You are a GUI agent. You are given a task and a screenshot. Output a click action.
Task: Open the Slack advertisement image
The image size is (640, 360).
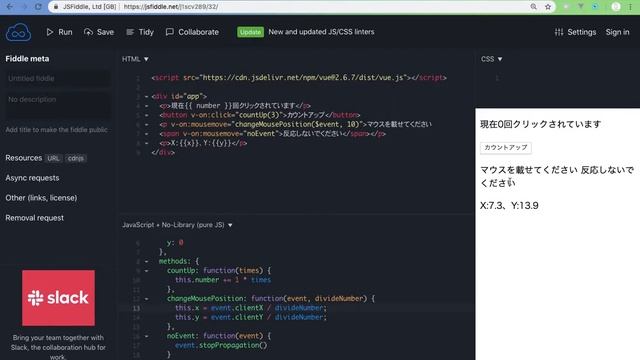click(58, 298)
